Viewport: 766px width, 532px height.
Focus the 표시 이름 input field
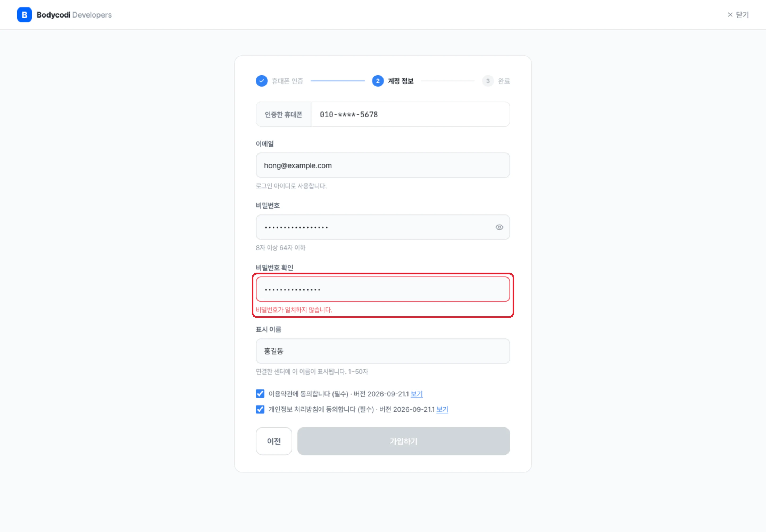[x=383, y=351]
